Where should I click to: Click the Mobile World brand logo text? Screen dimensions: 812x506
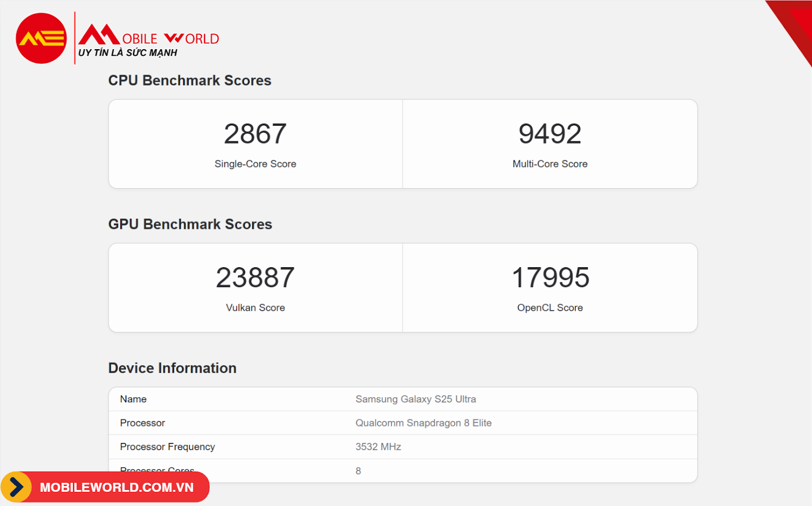pyautogui.click(x=149, y=34)
